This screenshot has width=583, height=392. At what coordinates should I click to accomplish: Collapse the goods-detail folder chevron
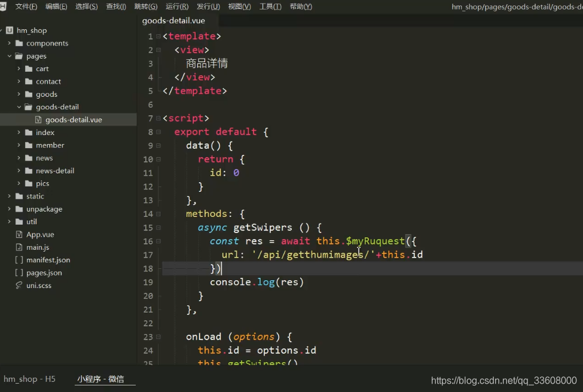click(x=19, y=106)
